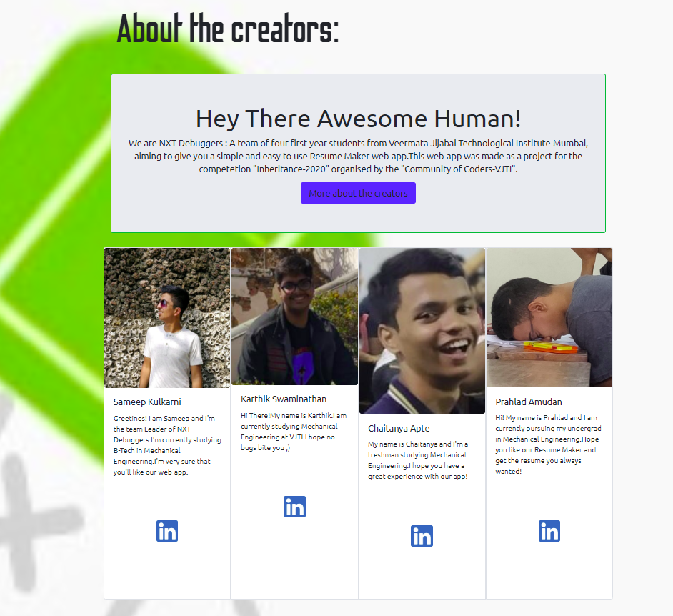
Task: Select Chaitanya Apte's profile photo
Action: 422,331
